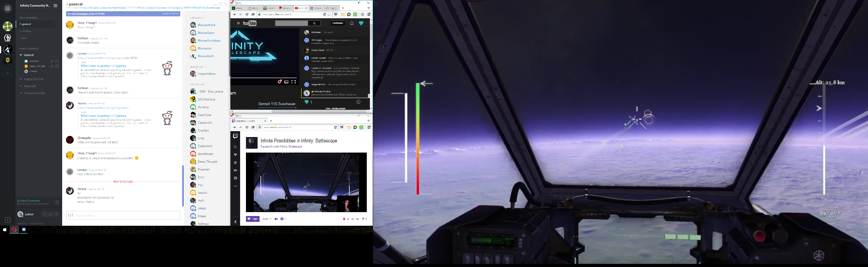This screenshot has width=868, height=267.
Task: Collapse General voice channel
Action: coord(21,55)
